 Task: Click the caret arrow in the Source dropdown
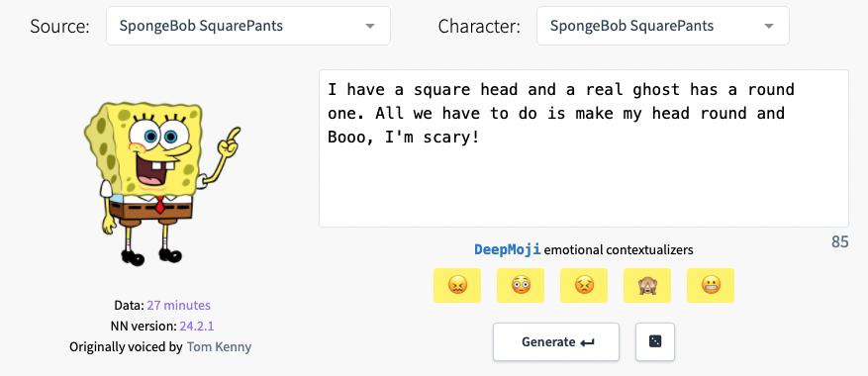pos(370,26)
